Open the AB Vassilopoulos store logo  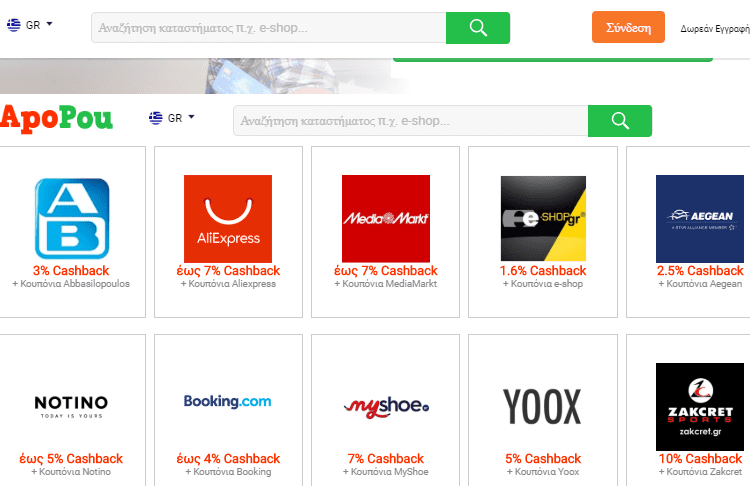click(x=72, y=219)
